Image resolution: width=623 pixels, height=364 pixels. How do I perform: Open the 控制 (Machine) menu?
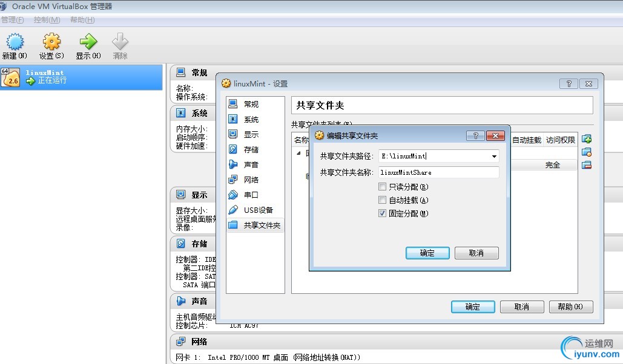pyautogui.click(x=47, y=20)
